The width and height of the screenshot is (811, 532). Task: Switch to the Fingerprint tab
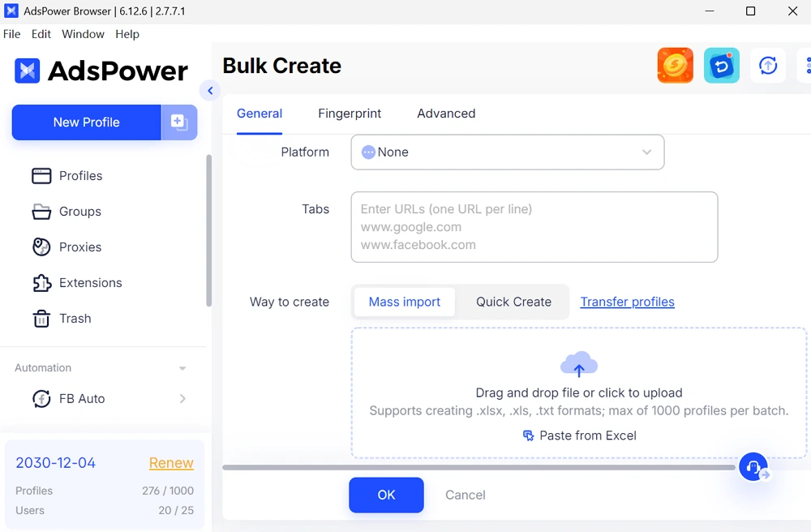(x=350, y=114)
